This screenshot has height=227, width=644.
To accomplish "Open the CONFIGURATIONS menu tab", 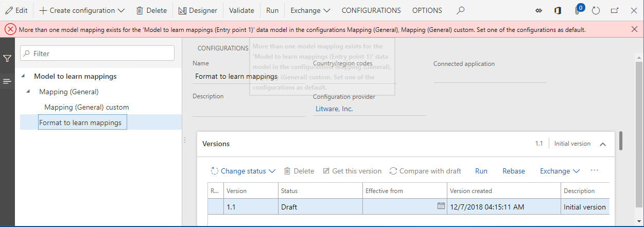I will click(x=371, y=10).
